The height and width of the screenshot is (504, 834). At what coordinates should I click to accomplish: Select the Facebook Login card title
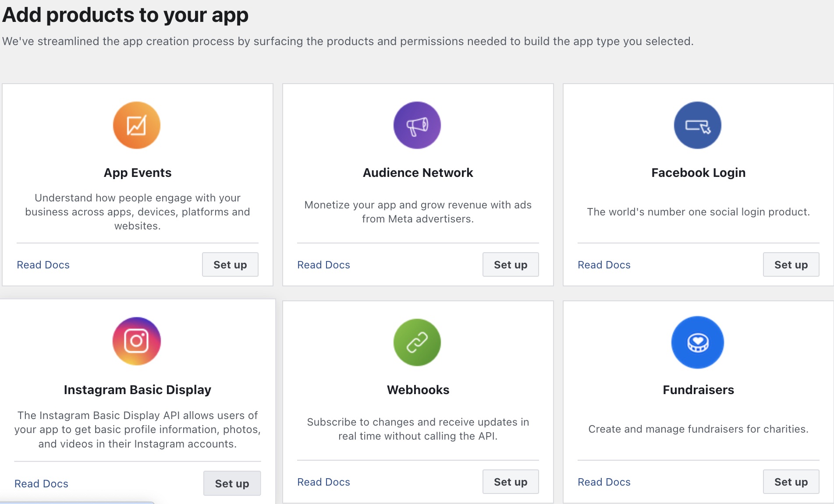[698, 173]
